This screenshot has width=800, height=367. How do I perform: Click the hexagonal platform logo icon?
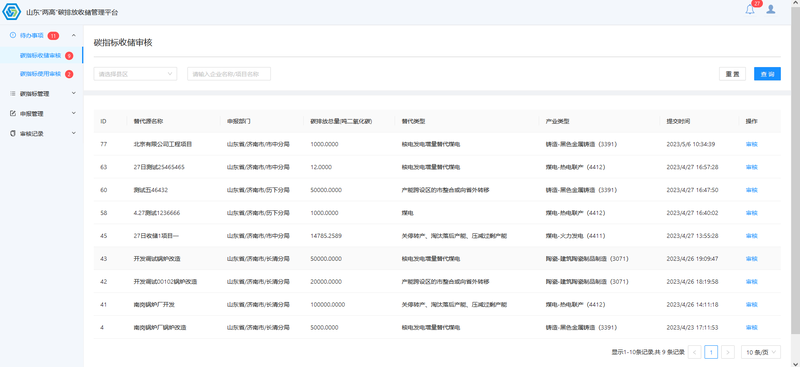[11, 11]
